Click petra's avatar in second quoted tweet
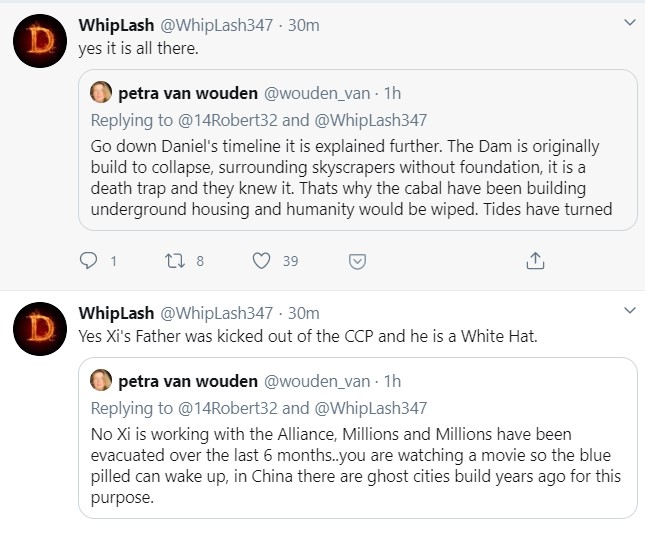The width and height of the screenshot is (645, 537). [101, 381]
